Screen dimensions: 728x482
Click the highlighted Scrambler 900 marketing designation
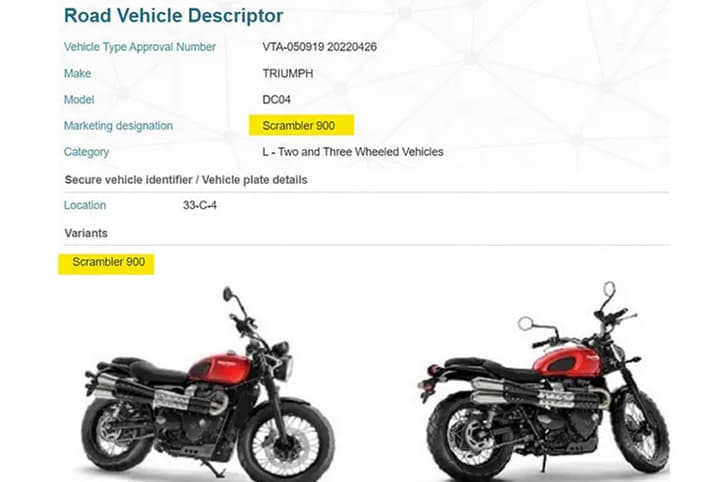(x=301, y=125)
